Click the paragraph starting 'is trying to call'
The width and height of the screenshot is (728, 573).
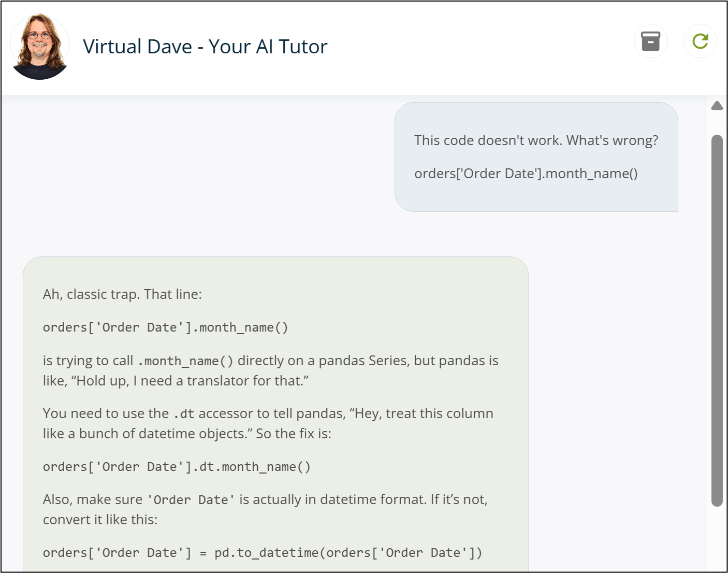[271, 370]
